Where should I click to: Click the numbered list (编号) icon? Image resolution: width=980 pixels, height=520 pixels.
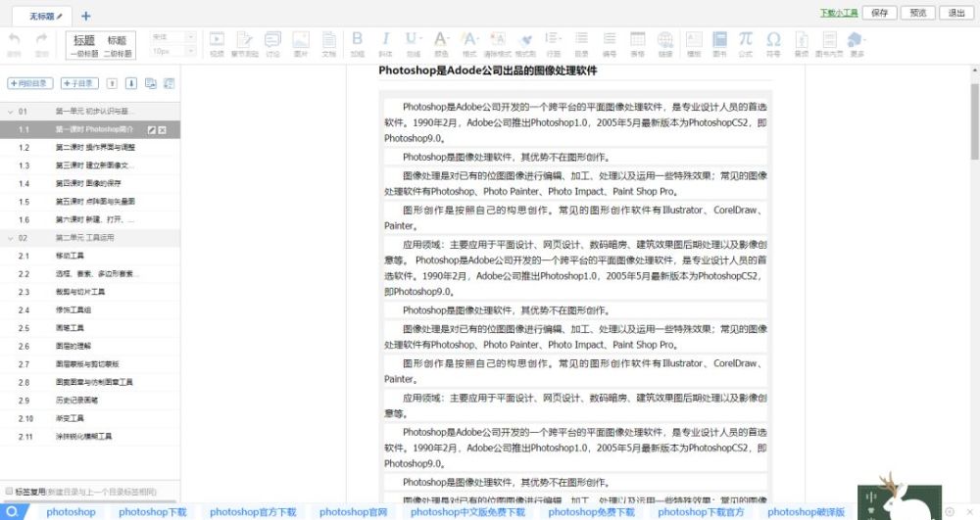[610, 39]
